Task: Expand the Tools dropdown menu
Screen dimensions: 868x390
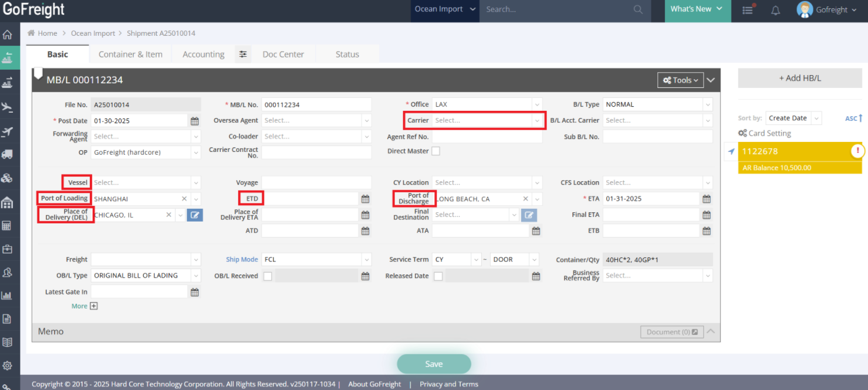Action: point(680,80)
